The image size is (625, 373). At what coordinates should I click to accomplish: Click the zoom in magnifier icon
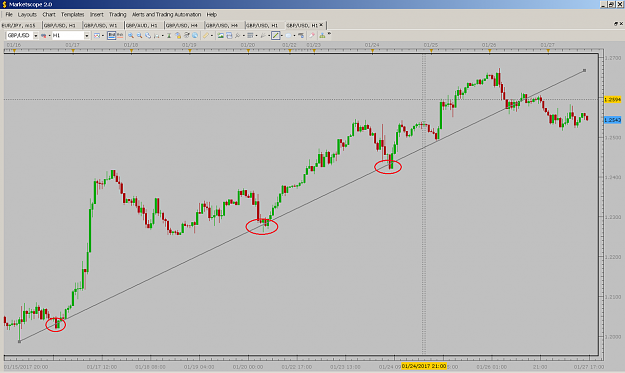click(x=131, y=35)
